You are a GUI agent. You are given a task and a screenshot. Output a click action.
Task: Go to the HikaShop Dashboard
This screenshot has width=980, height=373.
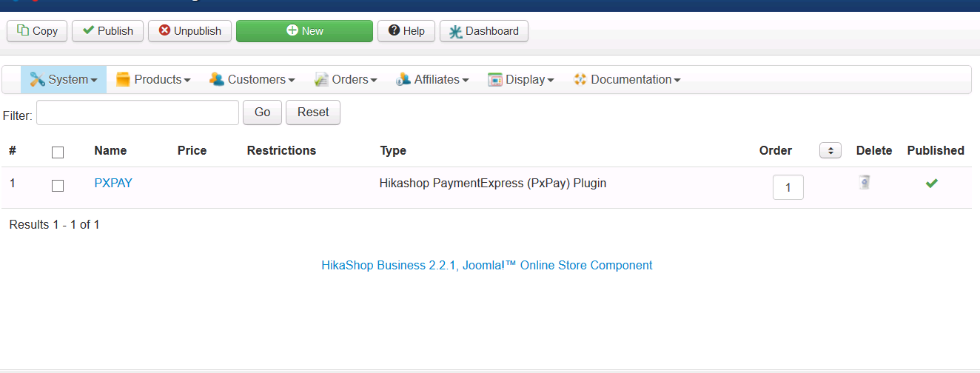484,31
